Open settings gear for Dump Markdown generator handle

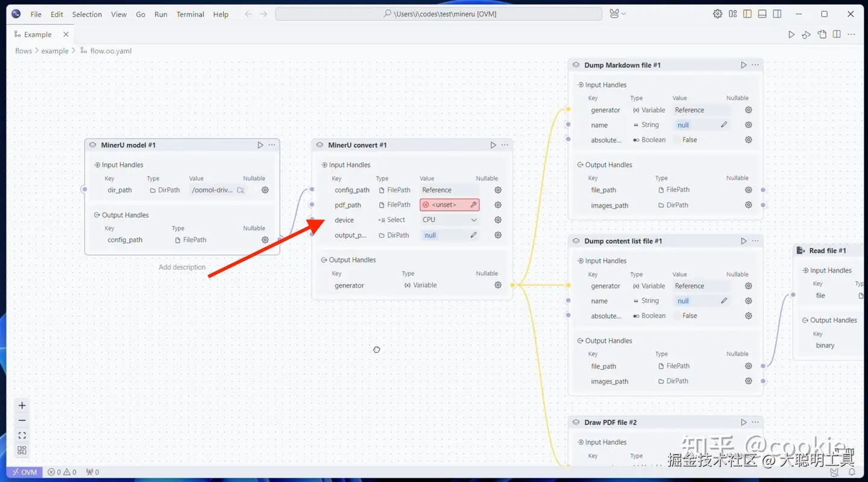click(749, 110)
